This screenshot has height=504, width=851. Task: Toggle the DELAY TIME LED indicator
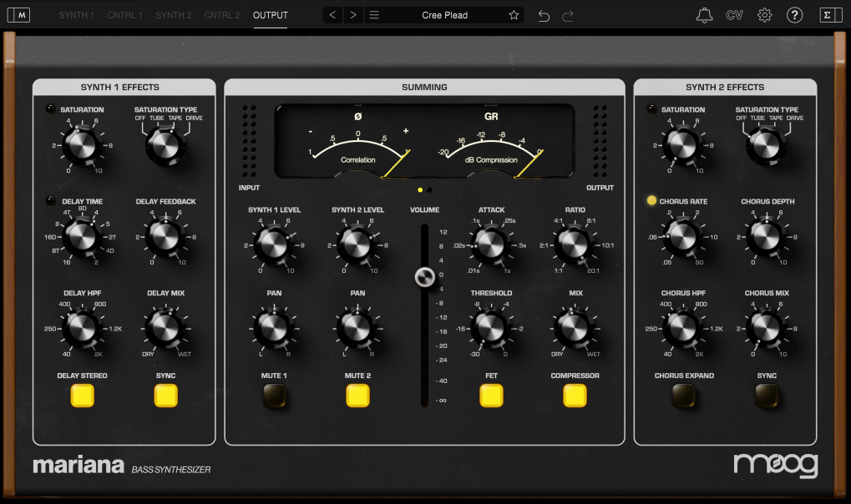[50, 201]
